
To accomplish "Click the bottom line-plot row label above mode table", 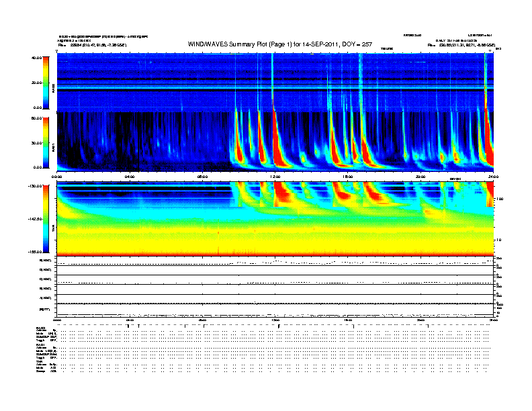I will pyautogui.click(x=45, y=310).
